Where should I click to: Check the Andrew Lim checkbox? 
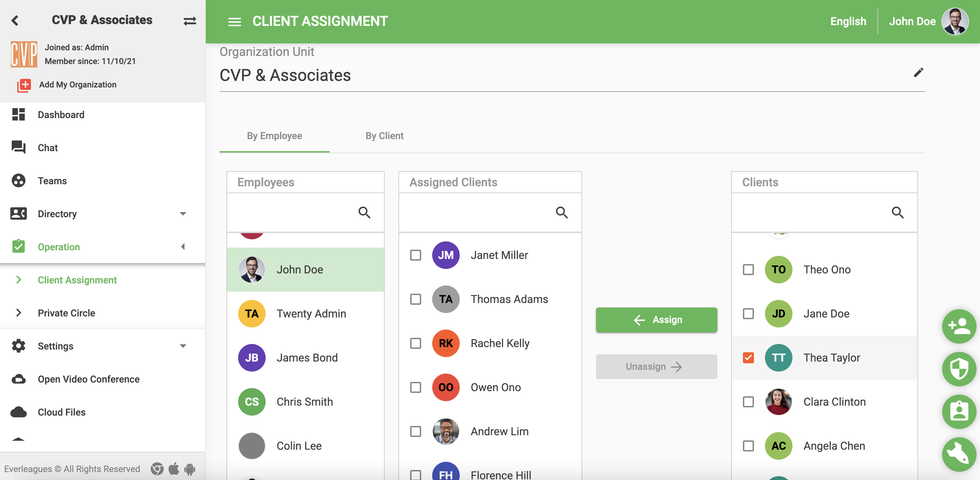415,432
